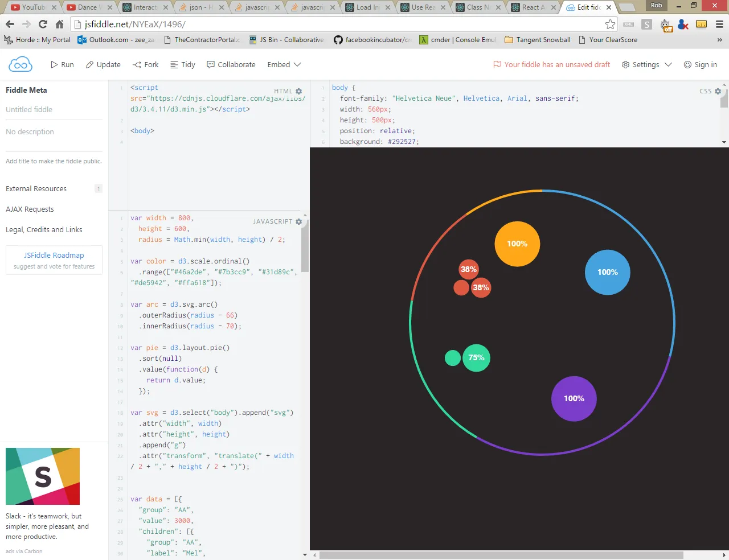Open cmder Console Emulator bookmark

[457, 40]
